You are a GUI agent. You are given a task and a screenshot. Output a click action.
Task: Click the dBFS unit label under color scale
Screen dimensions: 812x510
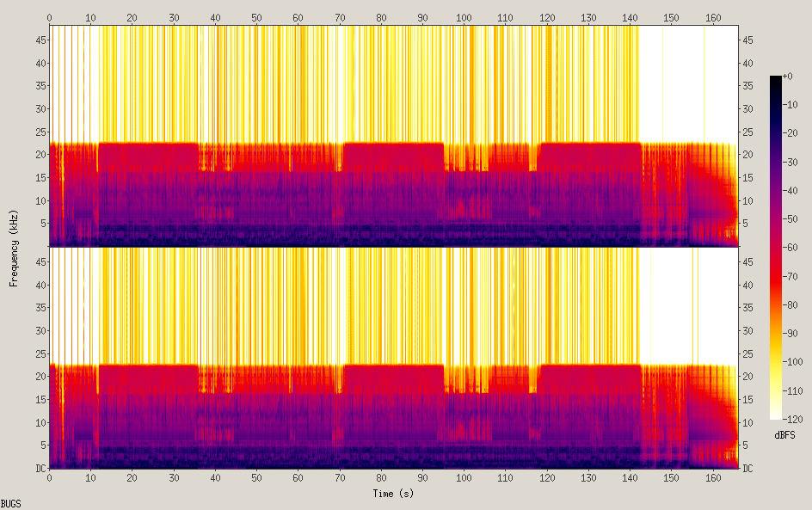coord(784,436)
